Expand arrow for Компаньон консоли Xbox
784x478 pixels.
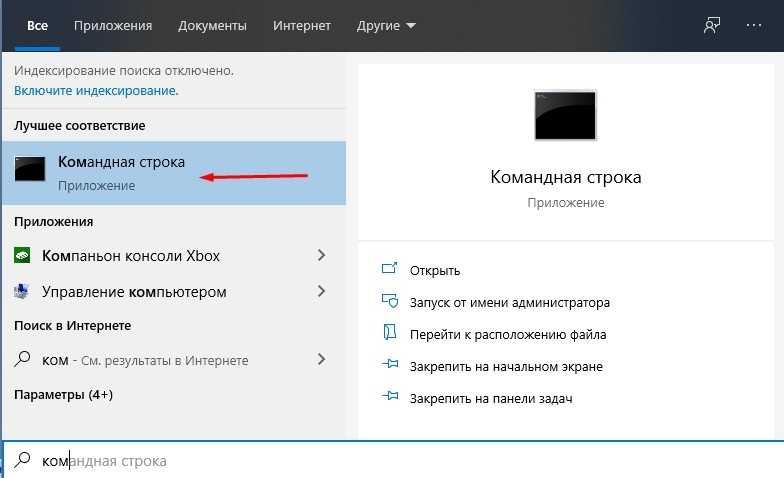[x=322, y=256]
